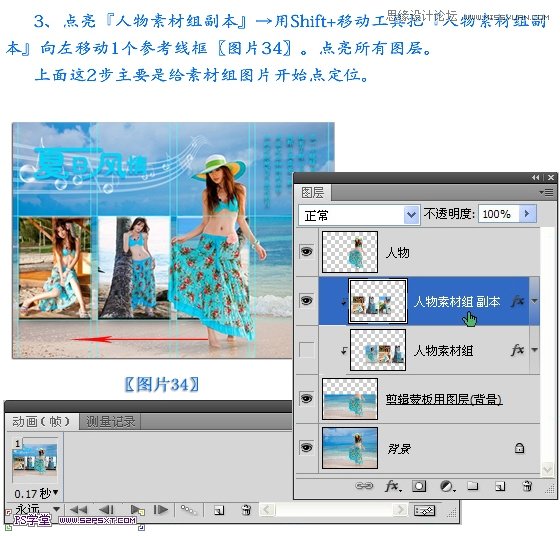Expand effects of 人物素材组 副本 layer

tap(534, 301)
